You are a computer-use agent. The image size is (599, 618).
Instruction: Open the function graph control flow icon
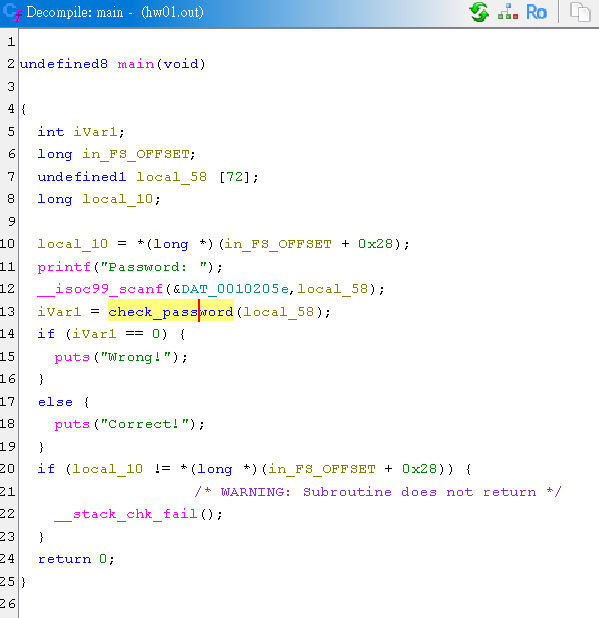click(x=508, y=12)
